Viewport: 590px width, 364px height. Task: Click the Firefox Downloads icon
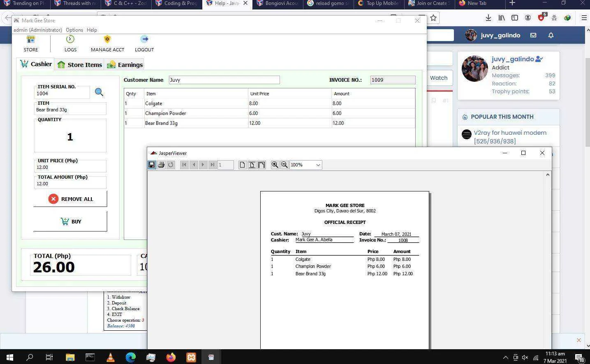[488, 18]
